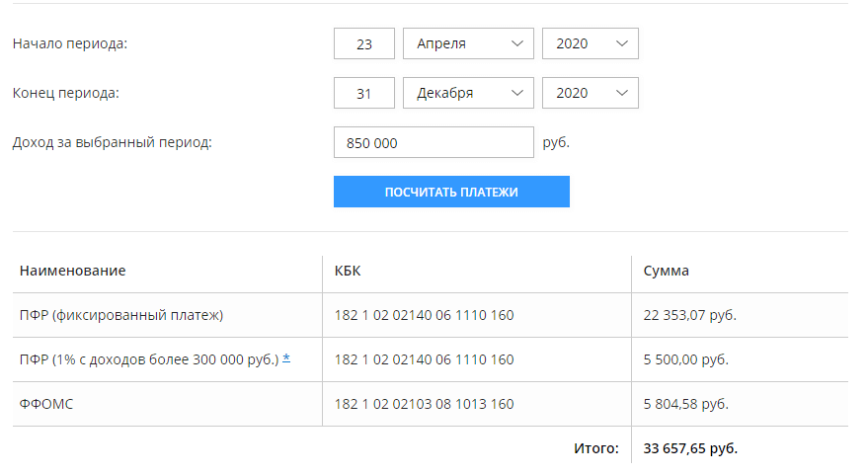Click chevron arrow in Апреля dropdown
Viewport: 868px width, 475px height.
click(517, 43)
